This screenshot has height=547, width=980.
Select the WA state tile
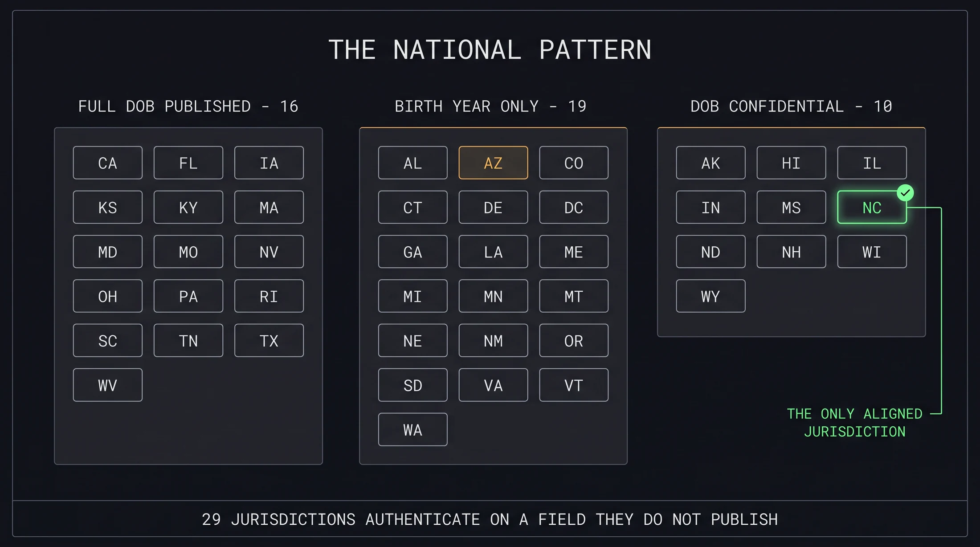point(413,429)
